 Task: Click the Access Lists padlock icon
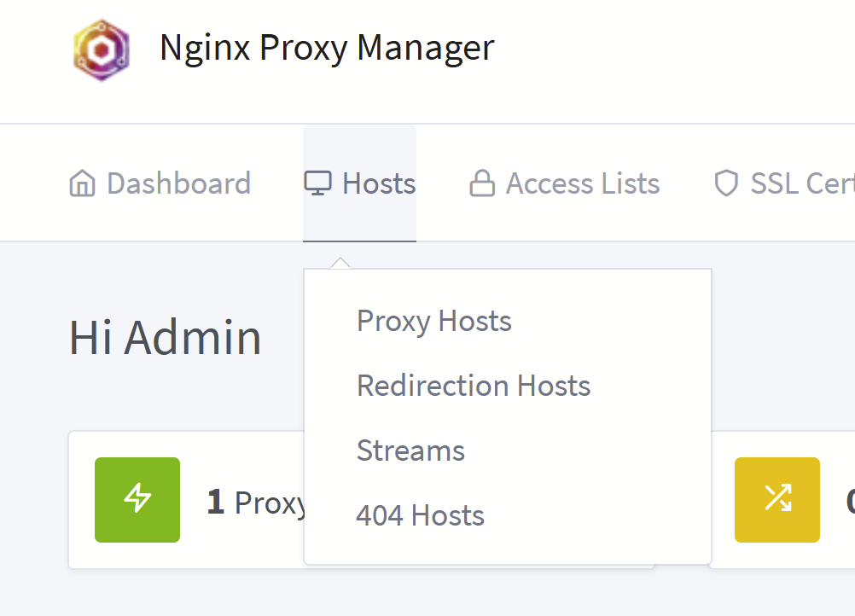[482, 183]
